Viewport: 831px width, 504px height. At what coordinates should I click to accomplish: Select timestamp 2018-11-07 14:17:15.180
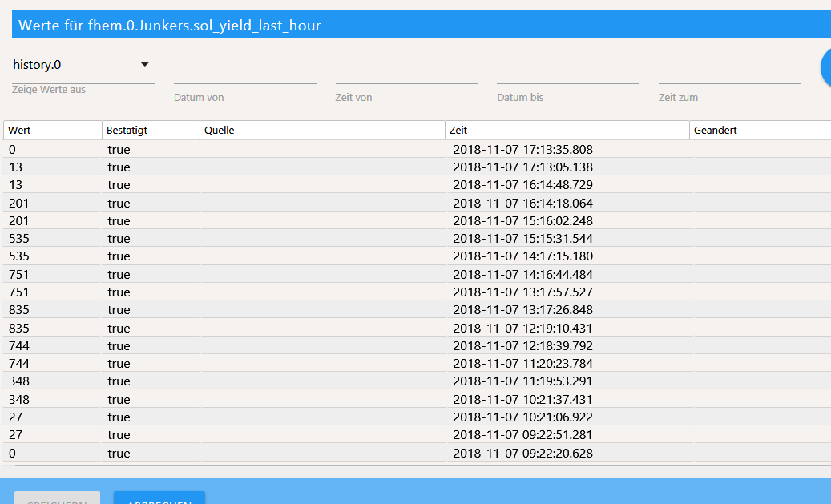point(522,256)
